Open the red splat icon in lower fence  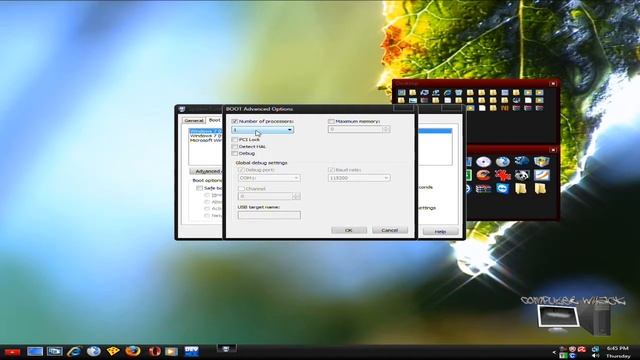502,175
